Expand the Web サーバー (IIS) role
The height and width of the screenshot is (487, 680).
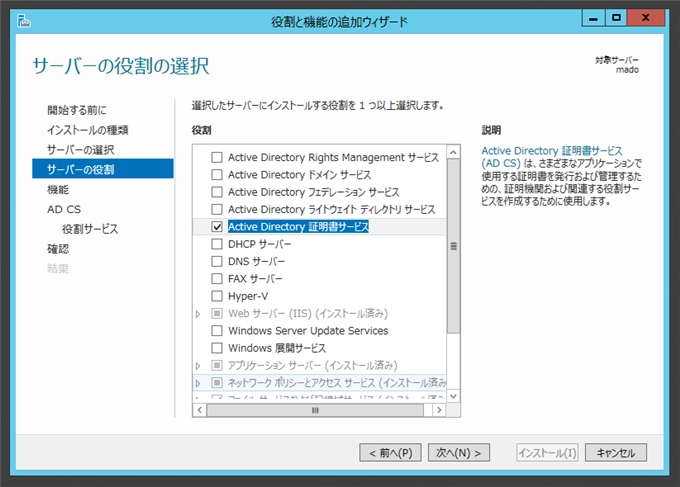click(x=198, y=314)
